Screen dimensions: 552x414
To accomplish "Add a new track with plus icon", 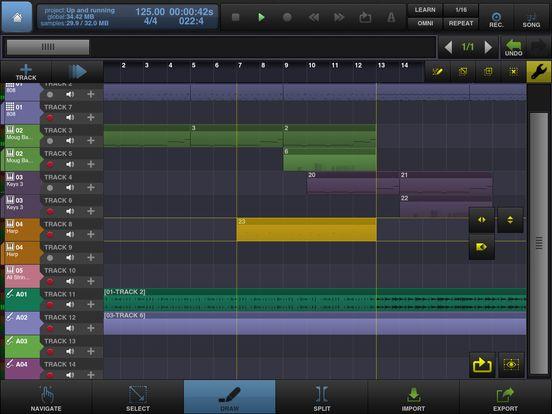I will click(26, 72).
